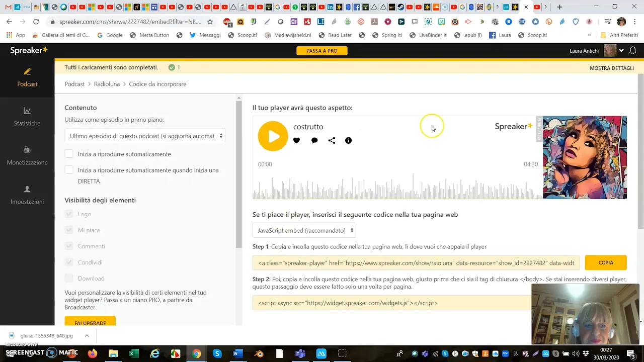Open Monetizzazione in the left sidebar
The image size is (644, 362).
click(27, 156)
